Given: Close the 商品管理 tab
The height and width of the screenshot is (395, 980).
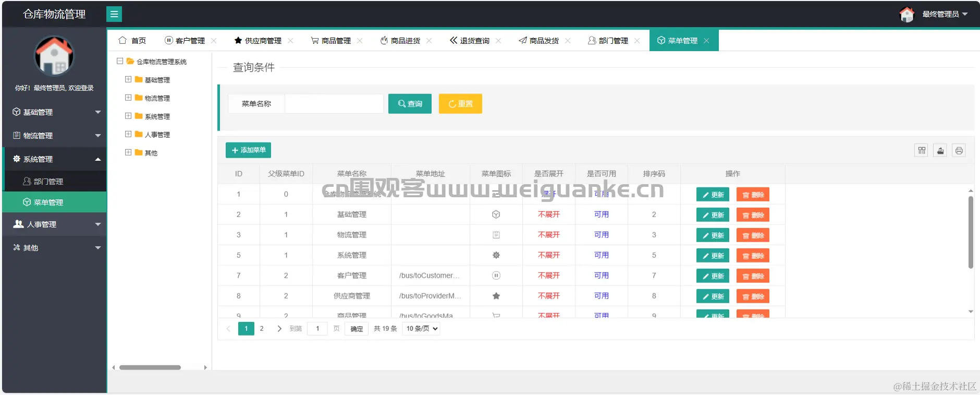Looking at the screenshot, I should [360, 41].
